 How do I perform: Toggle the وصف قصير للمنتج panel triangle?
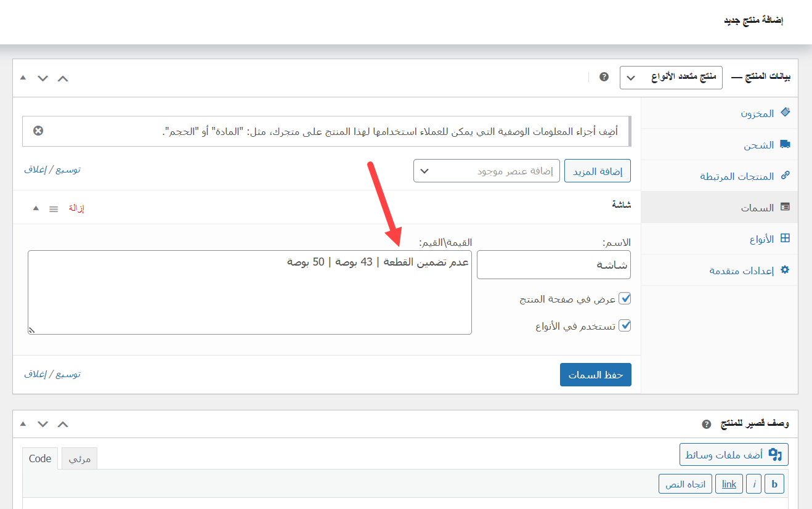click(x=23, y=424)
